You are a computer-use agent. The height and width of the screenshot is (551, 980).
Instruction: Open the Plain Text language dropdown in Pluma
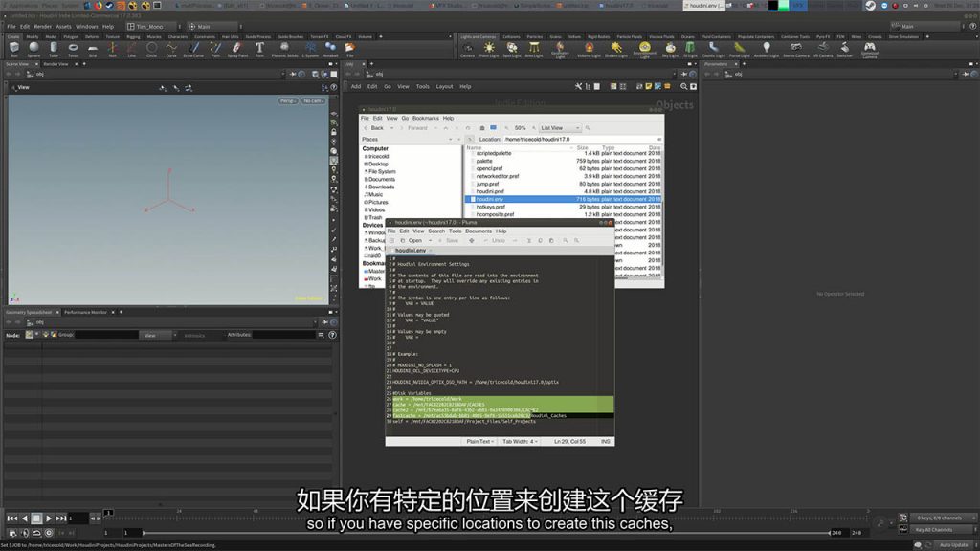pyautogui.click(x=480, y=442)
